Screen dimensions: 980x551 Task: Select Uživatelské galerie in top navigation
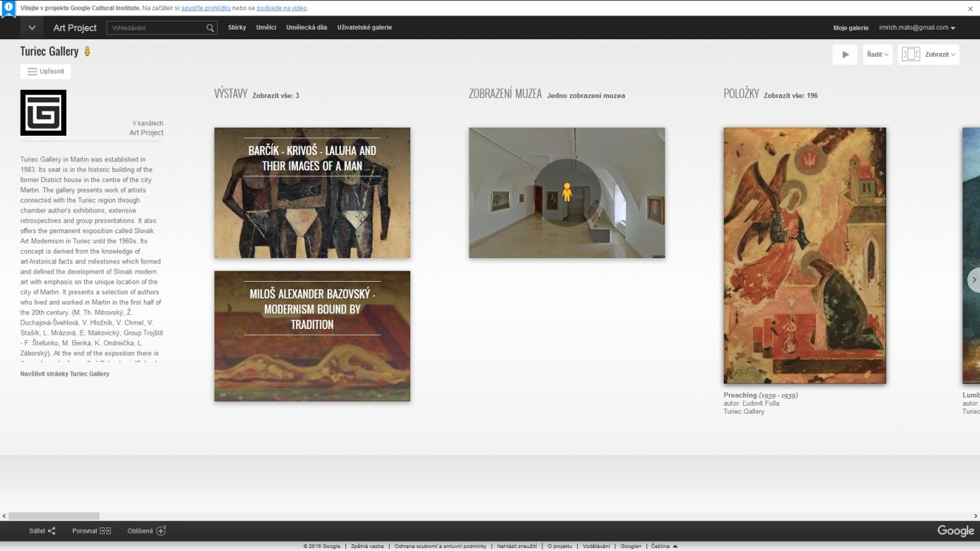[x=365, y=28]
